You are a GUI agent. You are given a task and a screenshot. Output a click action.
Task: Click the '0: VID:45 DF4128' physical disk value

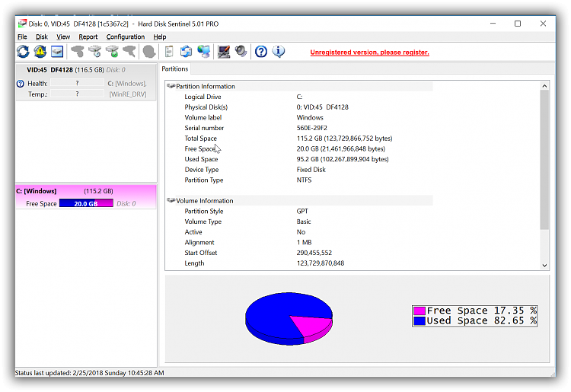(322, 107)
